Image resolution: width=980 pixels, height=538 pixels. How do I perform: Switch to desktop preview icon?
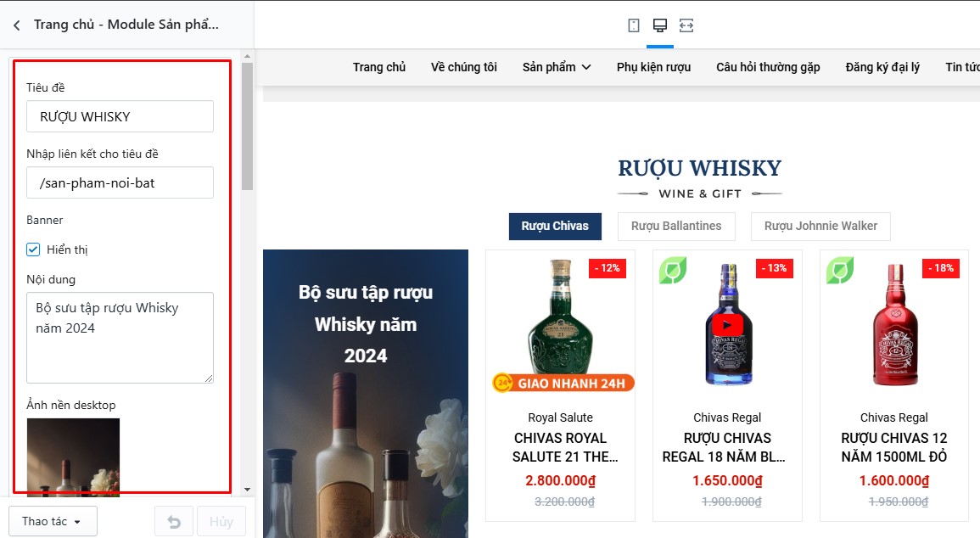pos(660,25)
